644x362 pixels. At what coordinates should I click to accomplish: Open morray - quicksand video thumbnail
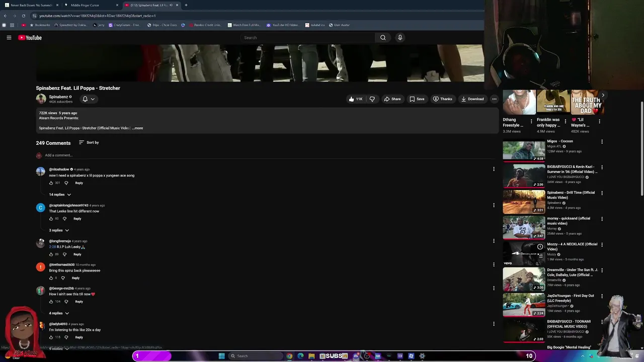[524, 228]
